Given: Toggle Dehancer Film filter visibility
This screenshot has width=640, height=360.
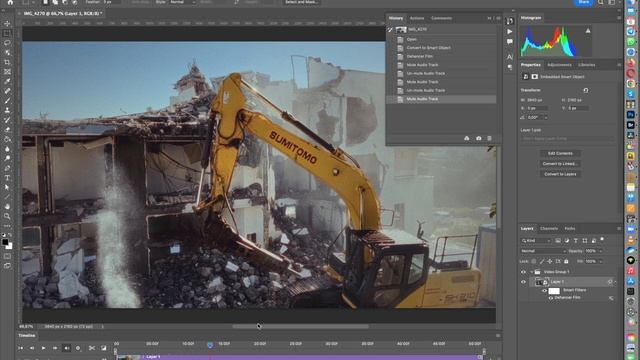Looking at the screenshot, I should coord(551,298).
